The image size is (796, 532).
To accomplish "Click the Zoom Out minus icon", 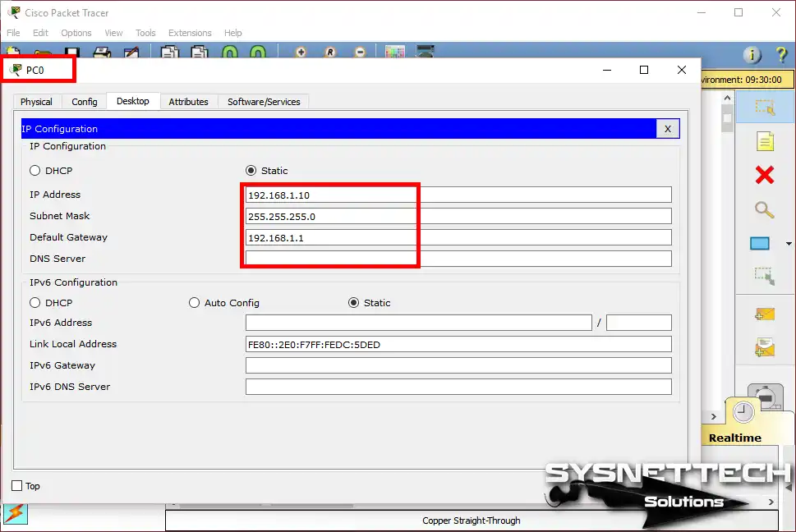I will click(x=360, y=52).
